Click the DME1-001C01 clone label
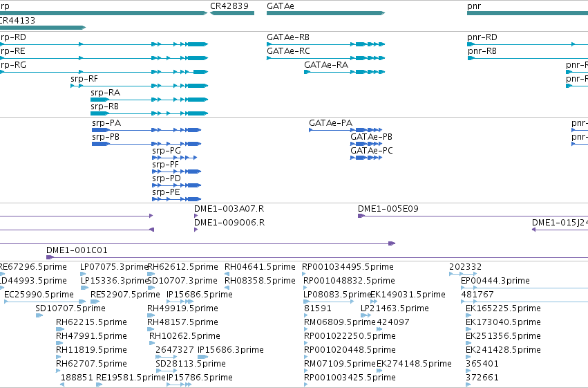The width and height of the screenshot is (588, 388). click(x=77, y=250)
